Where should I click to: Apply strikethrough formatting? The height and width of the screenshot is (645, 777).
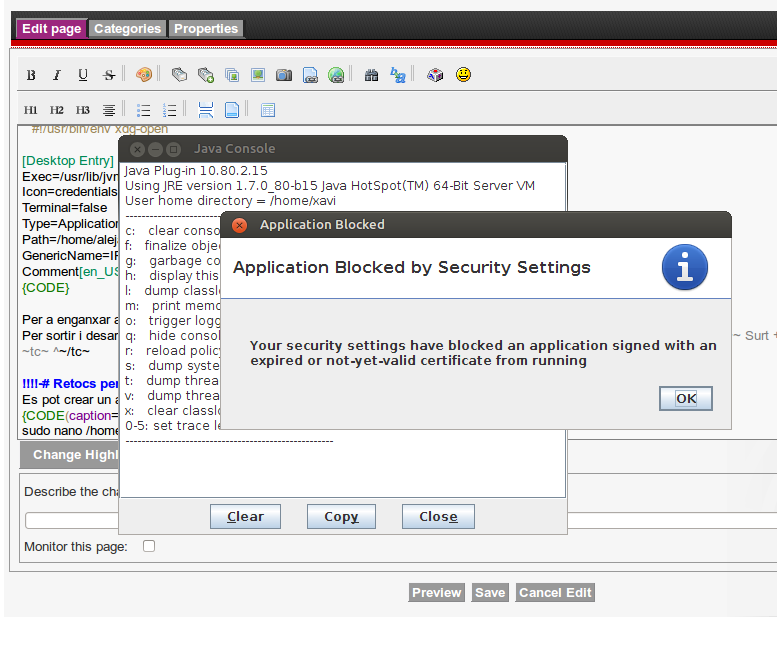pyautogui.click(x=109, y=75)
